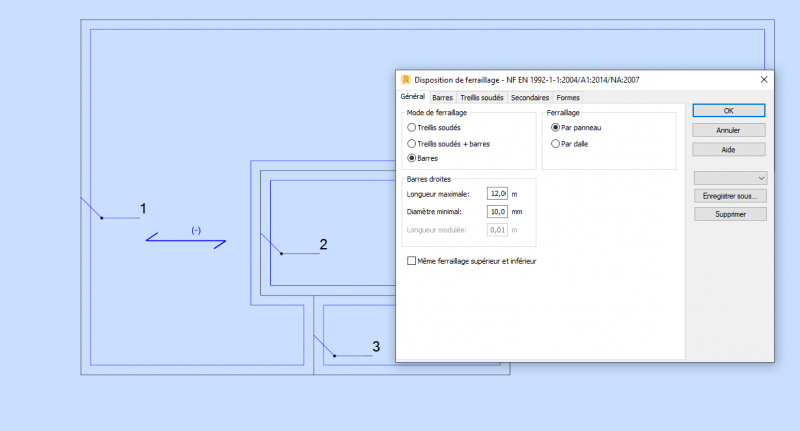Open the saved settings dropdown list

730,178
